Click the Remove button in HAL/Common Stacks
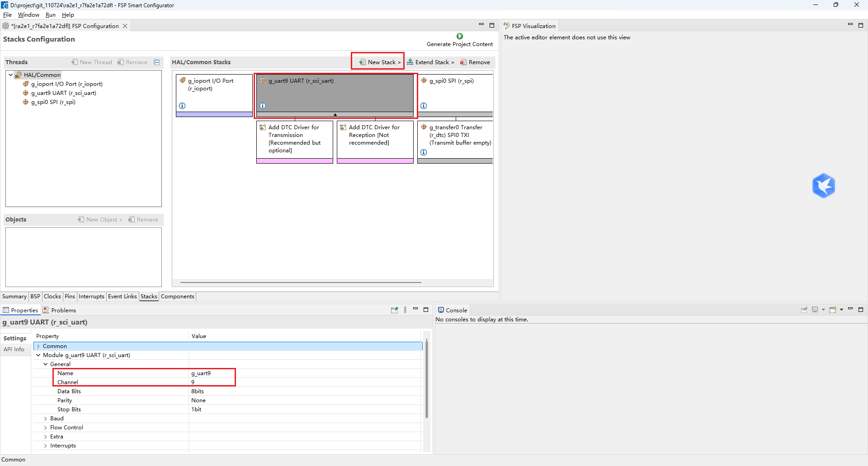 pos(475,62)
